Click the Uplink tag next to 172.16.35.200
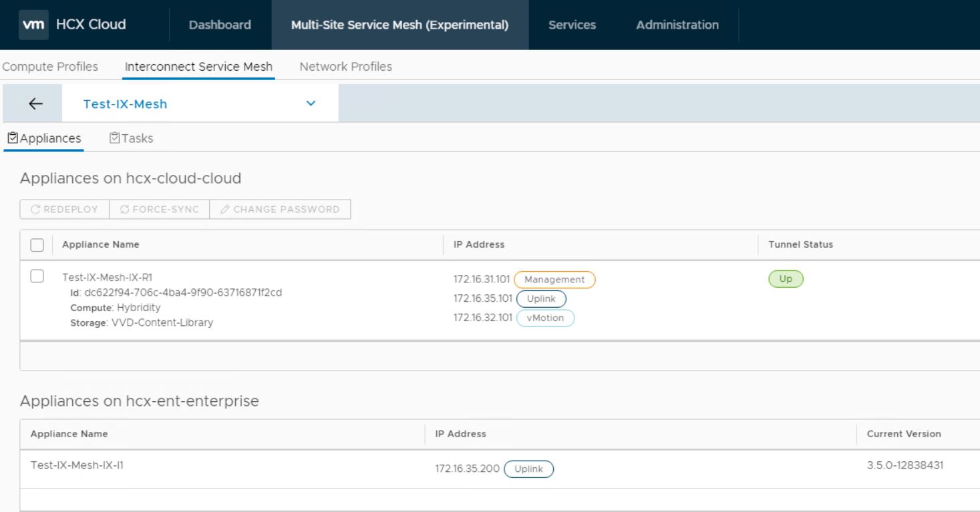Viewport: 980px width, 512px height. pyautogui.click(x=529, y=469)
